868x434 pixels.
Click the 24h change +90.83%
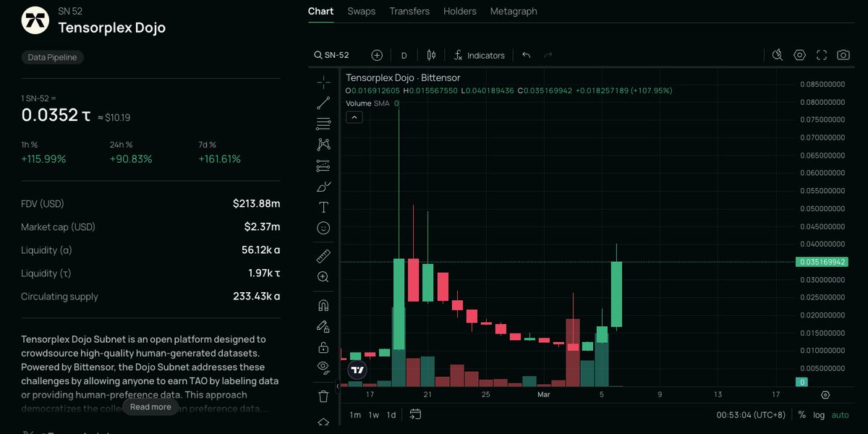[x=131, y=159]
